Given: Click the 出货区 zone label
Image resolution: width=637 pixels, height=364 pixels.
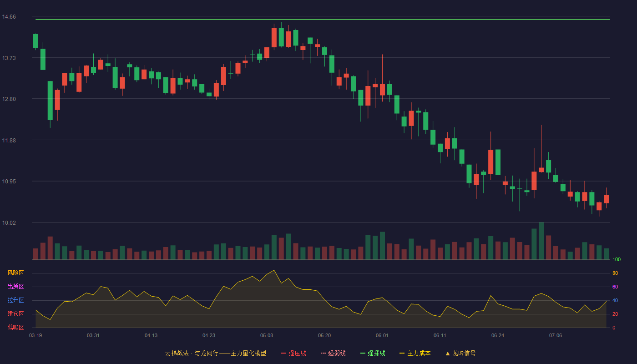Looking at the screenshot, I should (x=15, y=287).
